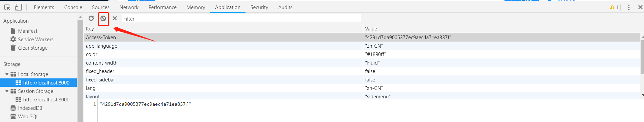Switch to the Console tab
This screenshot has height=122, width=644.
pos(73,7)
